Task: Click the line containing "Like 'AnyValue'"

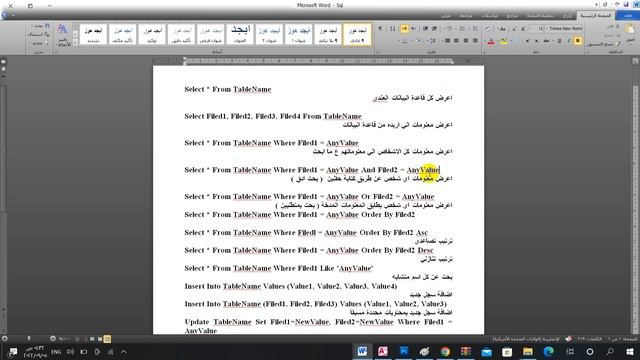Action: click(279, 268)
